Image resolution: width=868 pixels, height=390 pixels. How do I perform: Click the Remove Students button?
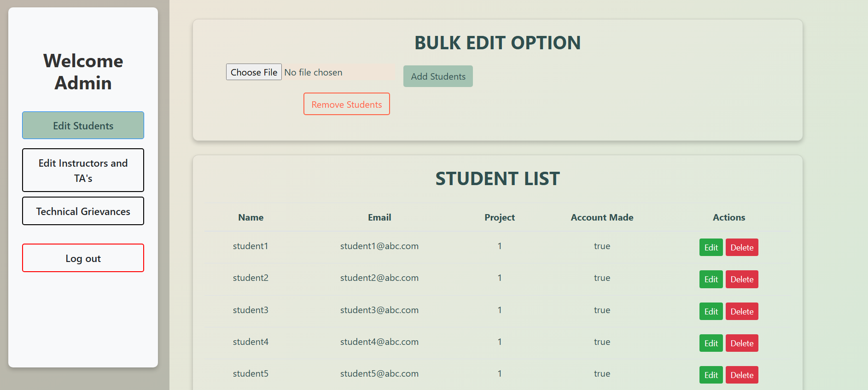click(x=347, y=104)
